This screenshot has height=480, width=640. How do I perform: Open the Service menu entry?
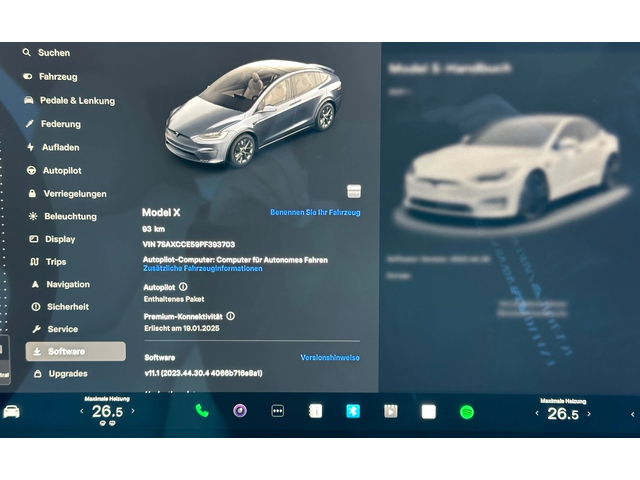(x=55, y=329)
